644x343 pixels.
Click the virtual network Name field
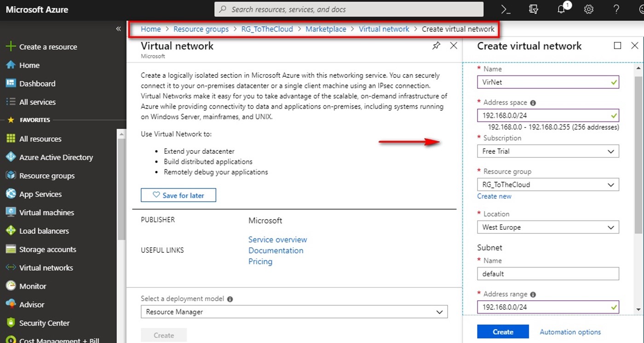tap(548, 82)
